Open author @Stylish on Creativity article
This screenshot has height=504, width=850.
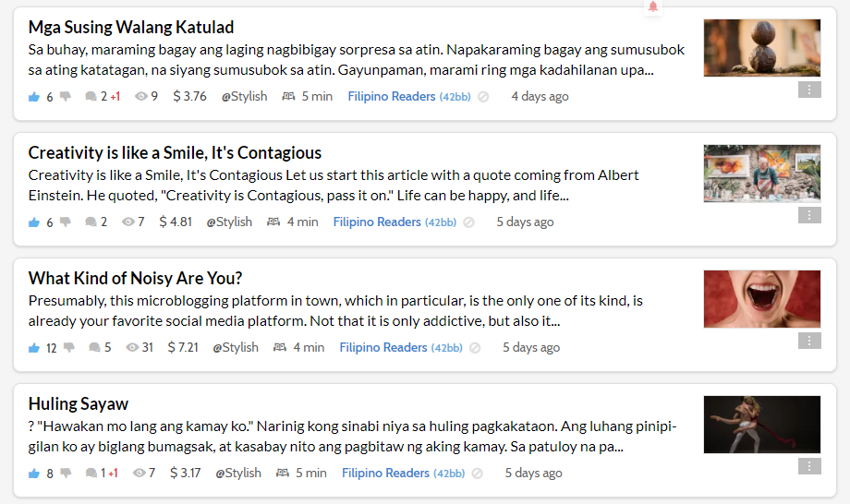pos(229,222)
